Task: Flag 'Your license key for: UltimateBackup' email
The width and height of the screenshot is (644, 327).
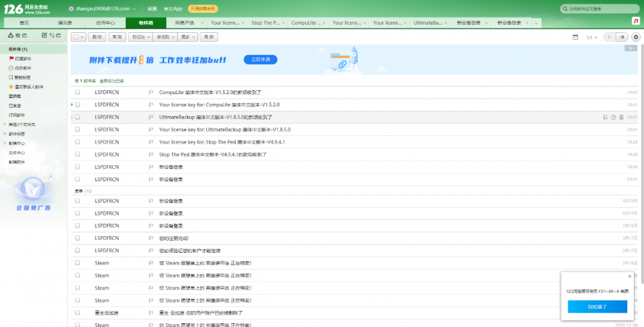Action: tap(151, 130)
